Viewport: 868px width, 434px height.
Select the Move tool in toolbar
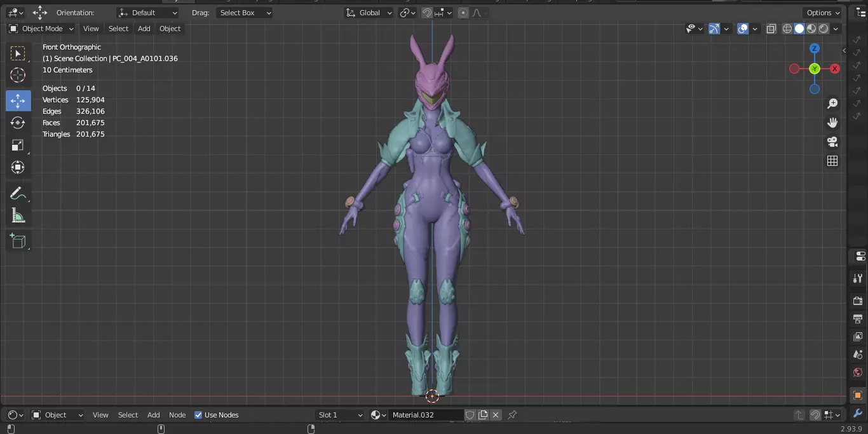pos(18,100)
